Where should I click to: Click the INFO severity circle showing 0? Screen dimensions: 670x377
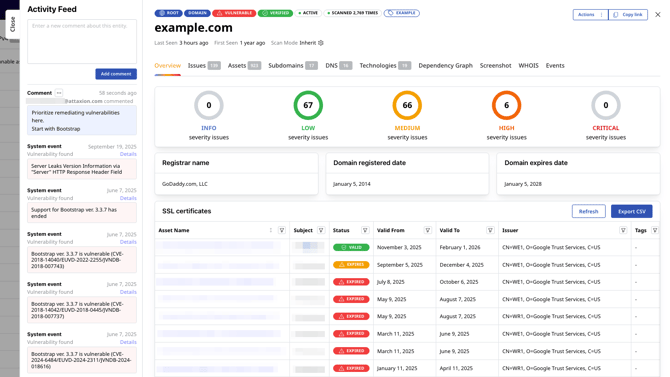pos(209,105)
